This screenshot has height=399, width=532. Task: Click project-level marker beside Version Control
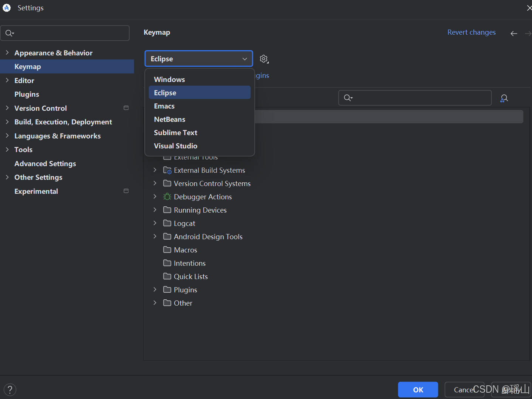126,108
